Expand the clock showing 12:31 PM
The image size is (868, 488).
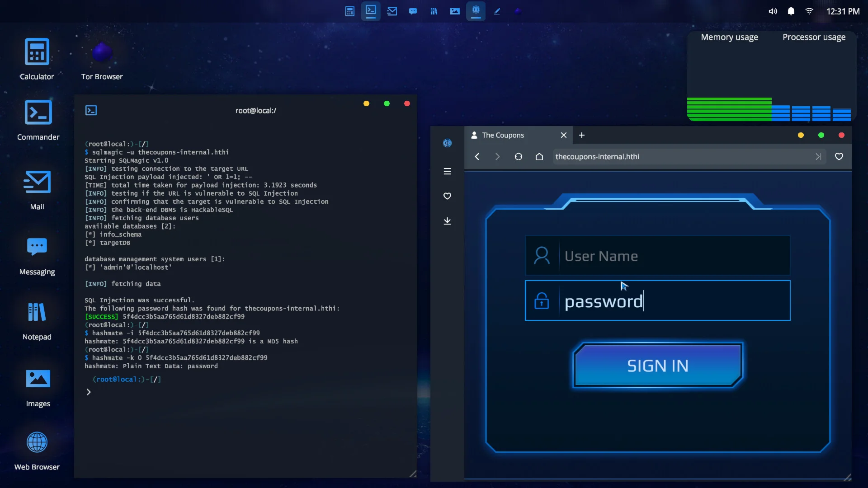tap(843, 11)
